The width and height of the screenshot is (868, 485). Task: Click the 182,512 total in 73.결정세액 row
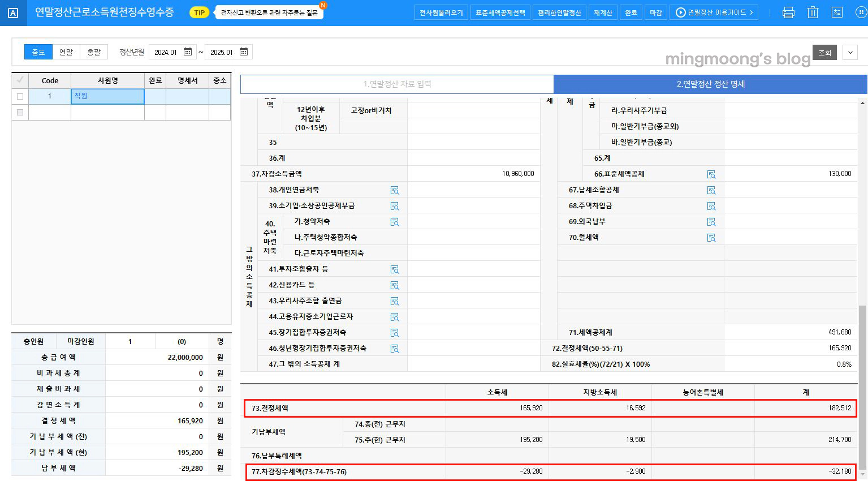[x=840, y=408]
